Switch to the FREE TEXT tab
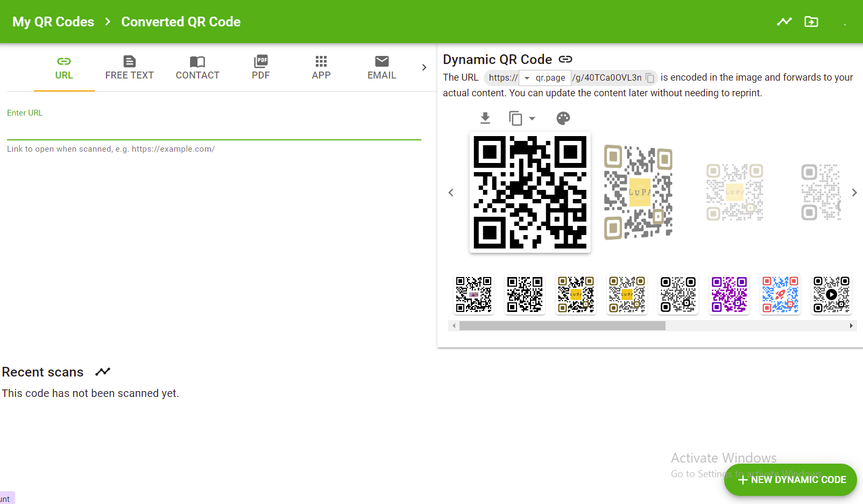Image resolution: width=863 pixels, height=504 pixels. (x=129, y=68)
